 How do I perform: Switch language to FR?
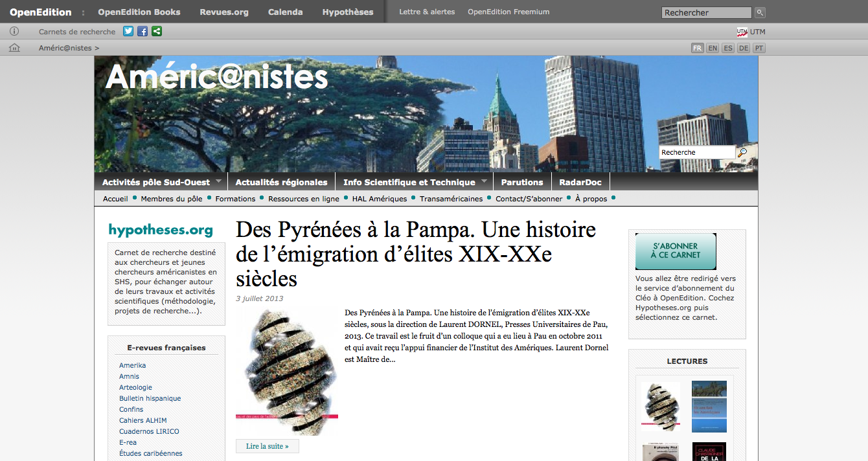click(698, 48)
